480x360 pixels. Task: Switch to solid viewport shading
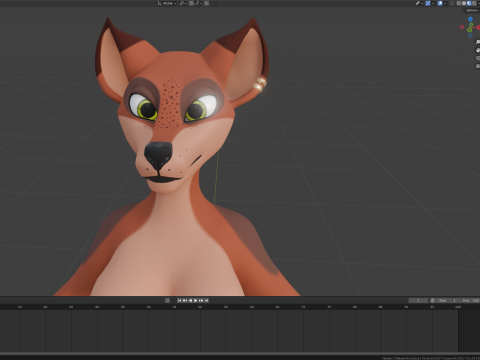(464, 3)
